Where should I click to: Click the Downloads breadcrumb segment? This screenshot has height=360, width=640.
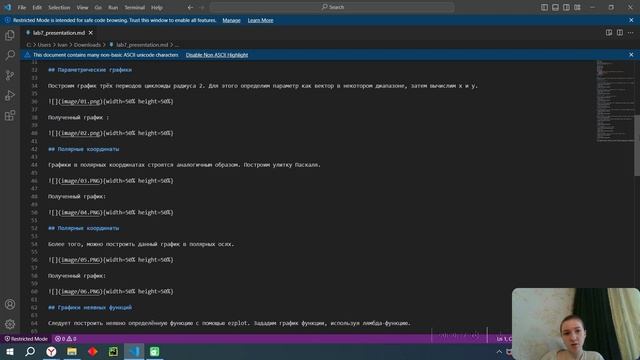coord(87,45)
